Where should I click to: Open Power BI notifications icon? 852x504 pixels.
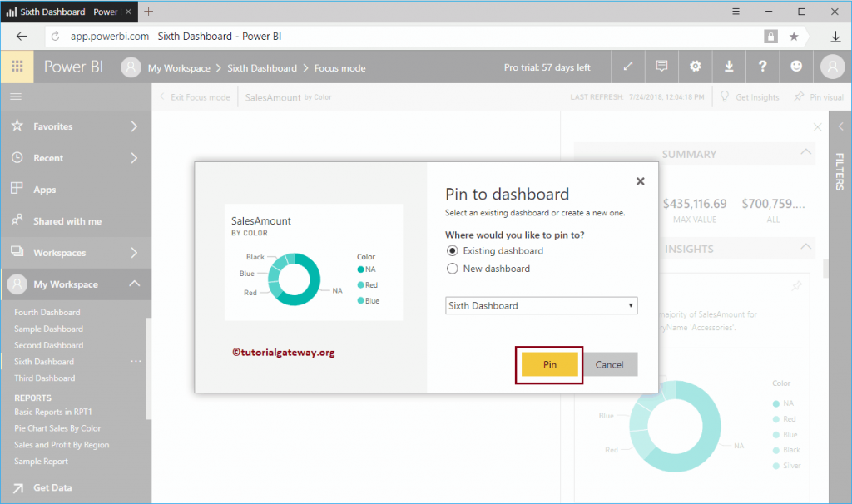(x=661, y=67)
